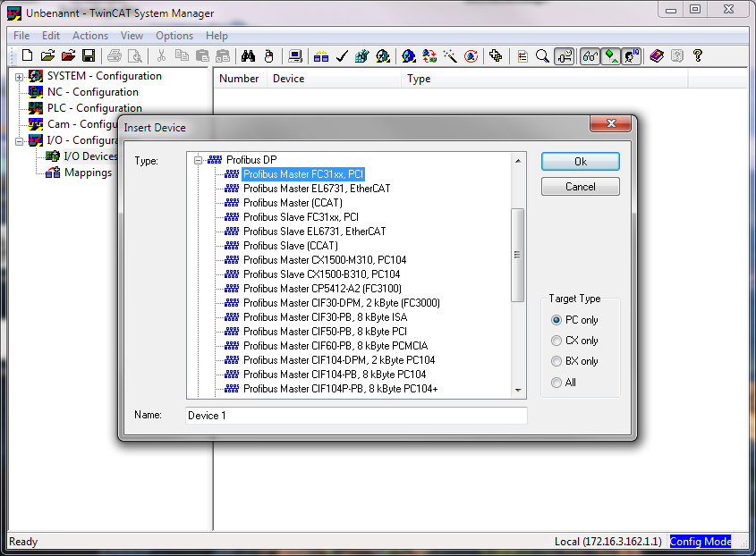Click the Device column header
Image resolution: width=756 pixels, height=556 pixels.
pyautogui.click(x=334, y=79)
